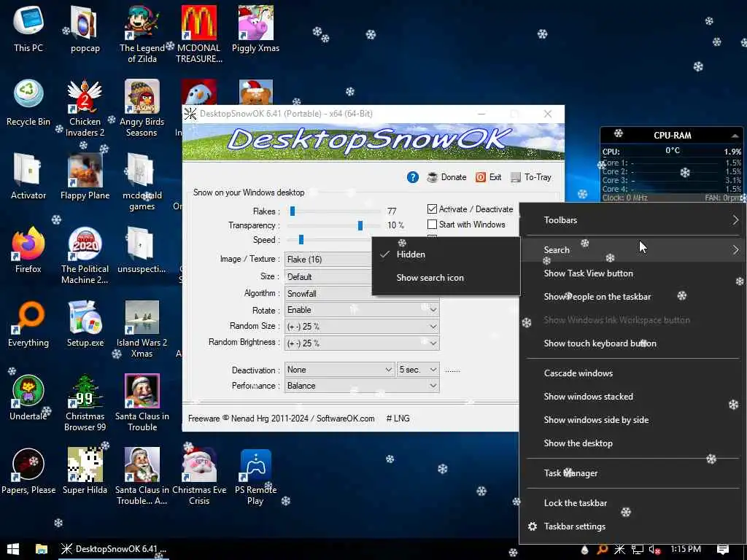
Task: Click the DesktopSnowOK snowflake tray icon
Action: [x=619, y=550]
